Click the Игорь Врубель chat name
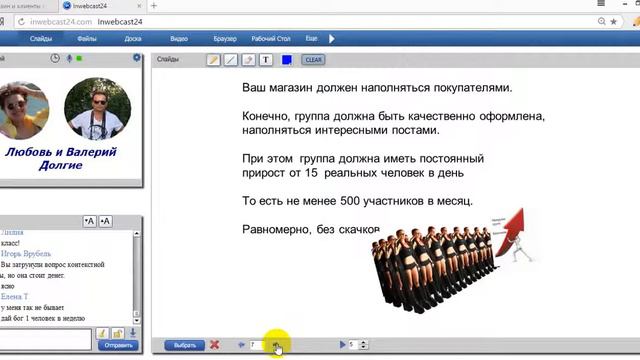This screenshot has height=360, width=640. tap(26, 254)
